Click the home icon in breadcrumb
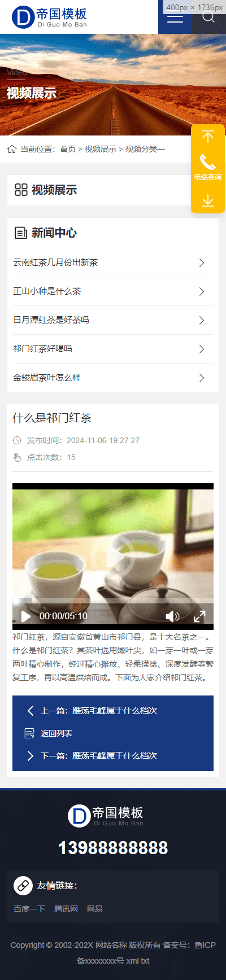226x980 pixels. click(12, 149)
